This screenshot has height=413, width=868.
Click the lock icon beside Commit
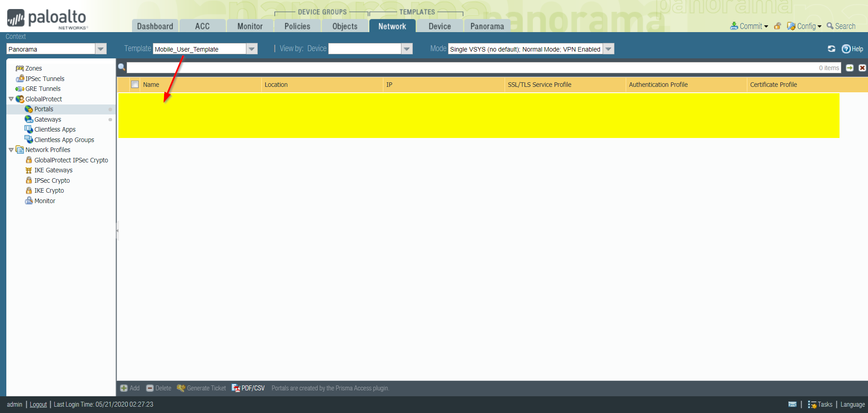coord(778,26)
